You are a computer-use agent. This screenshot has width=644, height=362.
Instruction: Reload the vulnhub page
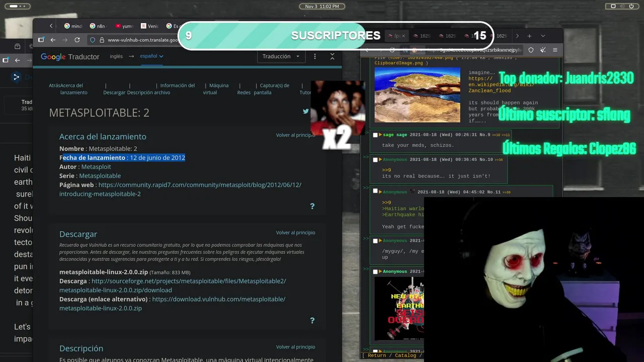[77, 40]
